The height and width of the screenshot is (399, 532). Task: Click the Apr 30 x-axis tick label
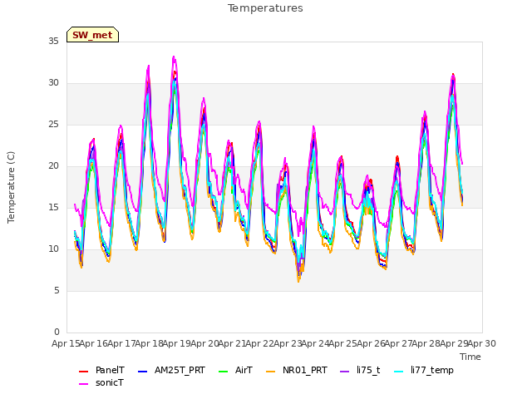tap(482, 343)
